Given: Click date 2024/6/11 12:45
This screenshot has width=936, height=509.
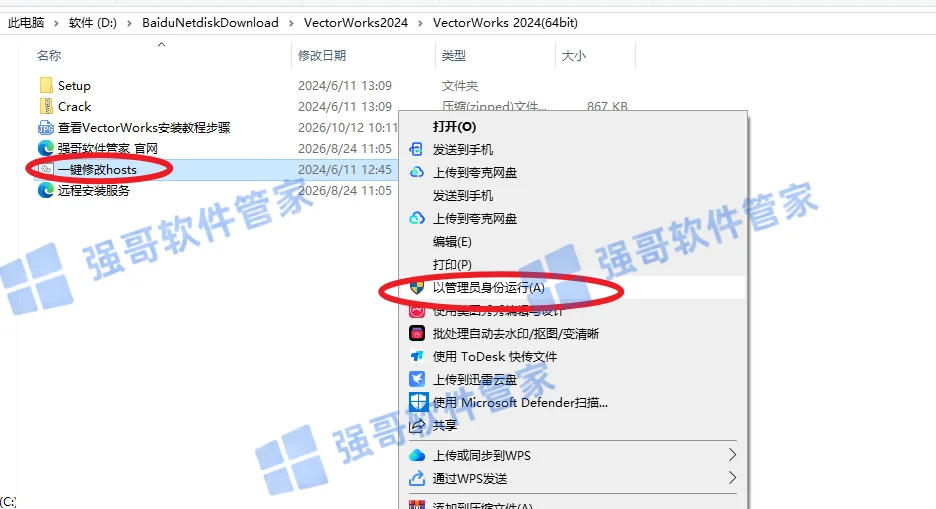Looking at the screenshot, I should coord(345,169).
